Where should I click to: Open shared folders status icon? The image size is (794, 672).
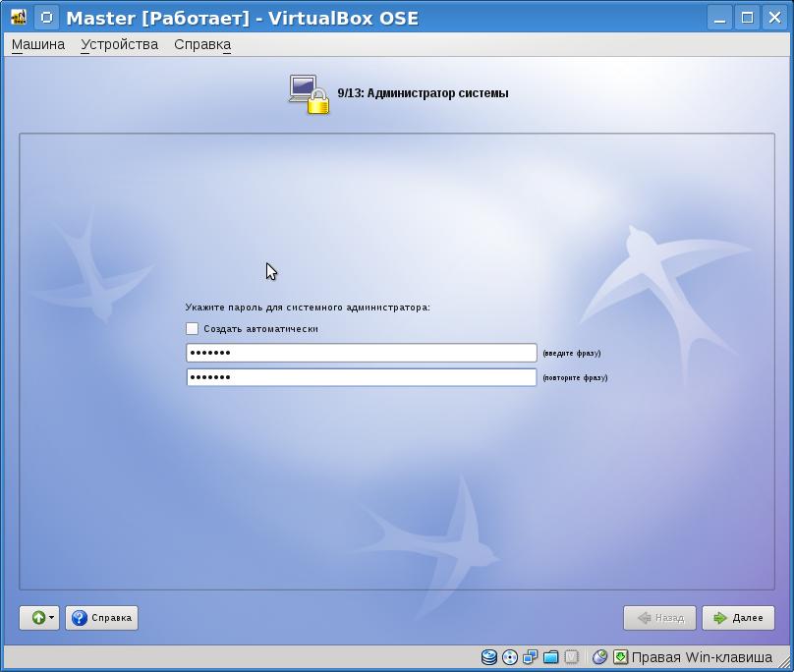click(550, 657)
